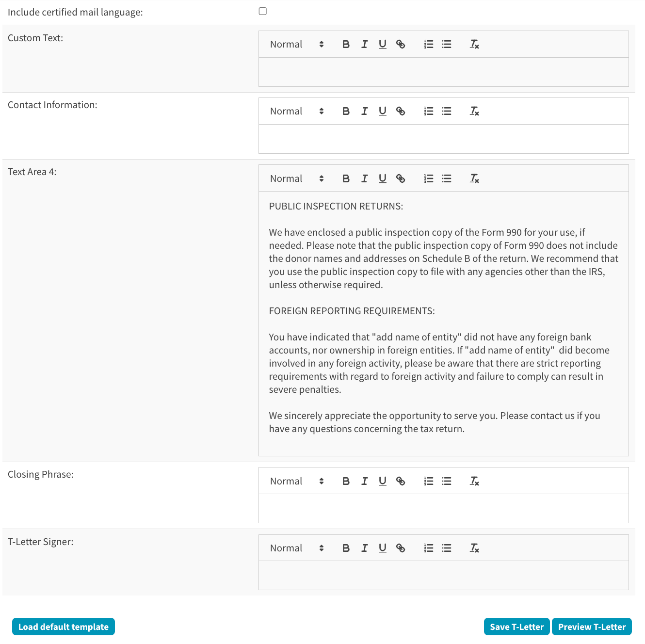Click Italic icon in Contact Information toolbar

tap(364, 112)
